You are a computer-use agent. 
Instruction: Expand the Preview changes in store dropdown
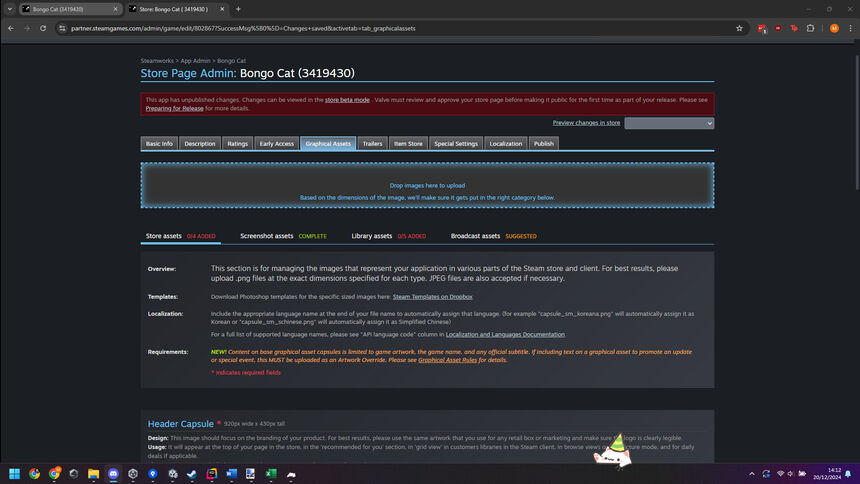point(669,123)
